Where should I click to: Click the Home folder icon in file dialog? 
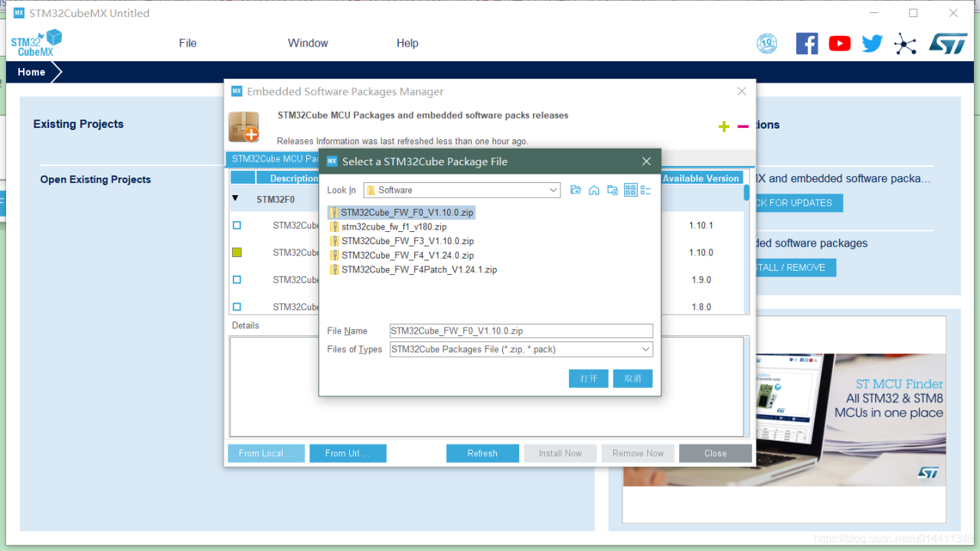[594, 190]
